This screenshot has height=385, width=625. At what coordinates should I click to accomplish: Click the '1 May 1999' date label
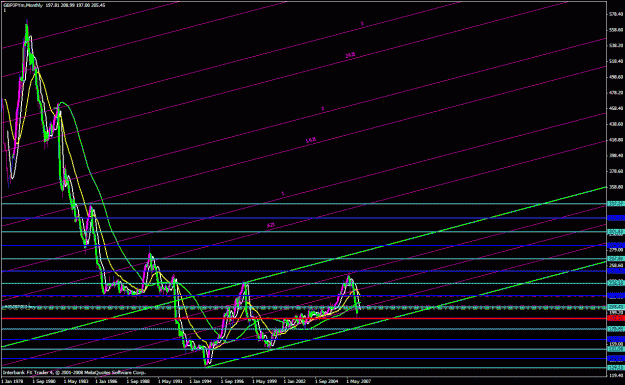(x=264, y=381)
